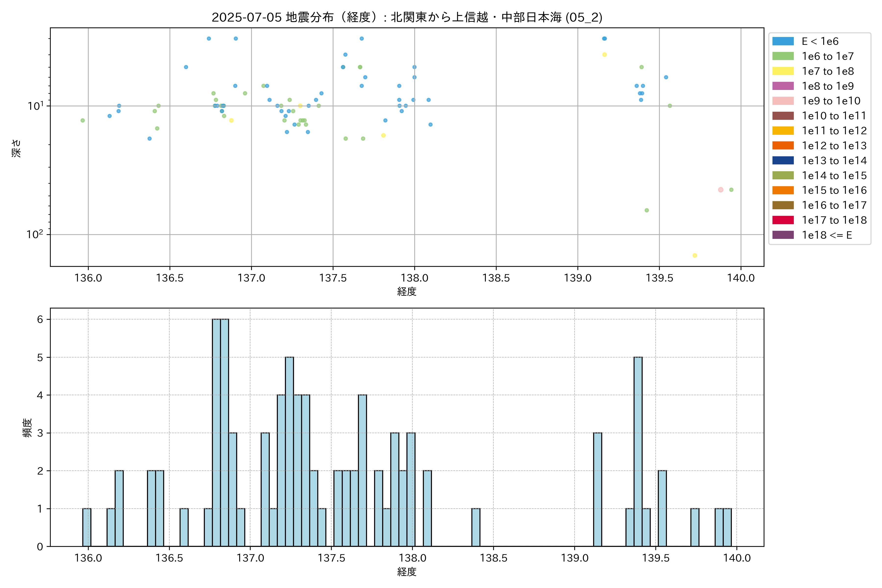The width and height of the screenshot is (882, 588).
Task: Click the '深さ' y-axis label of scatter plot
Action: [16, 148]
